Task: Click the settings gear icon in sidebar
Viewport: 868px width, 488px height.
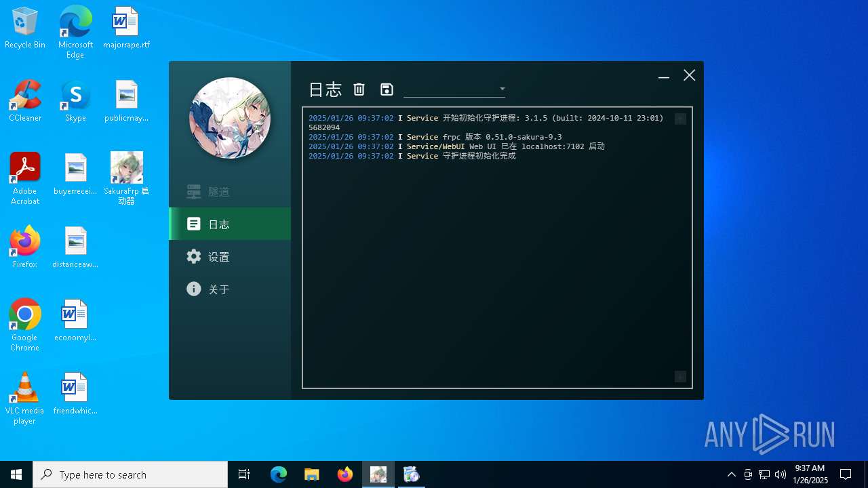Action: click(194, 256)
